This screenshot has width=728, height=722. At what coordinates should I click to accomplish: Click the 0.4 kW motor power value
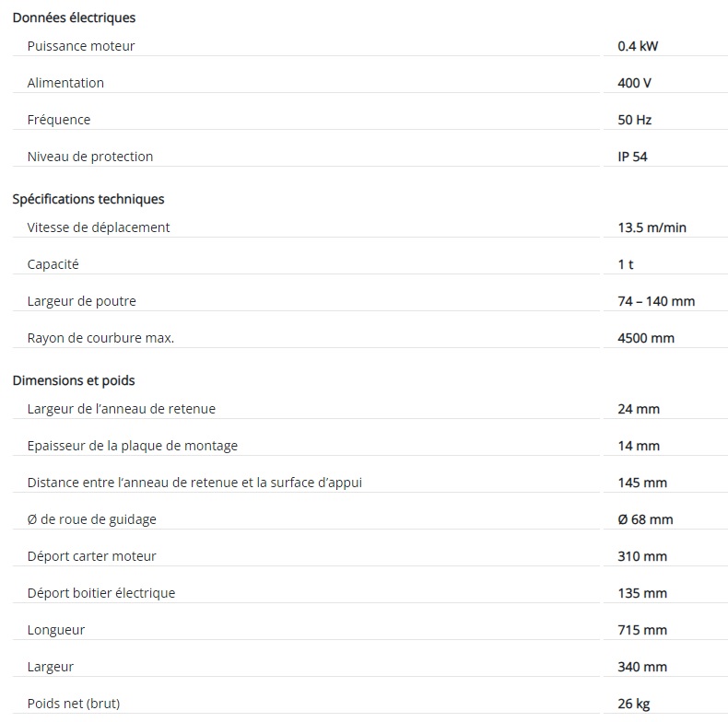(638, 46)
